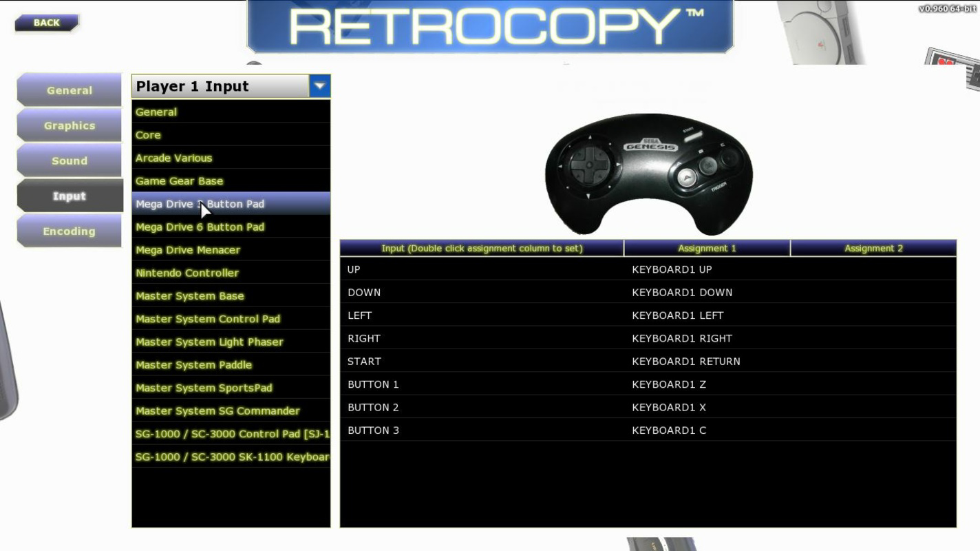Select the KEYBOARD1 C assignment cell
This screenshot has height=551, width=980.
click(x=707, y=430)
